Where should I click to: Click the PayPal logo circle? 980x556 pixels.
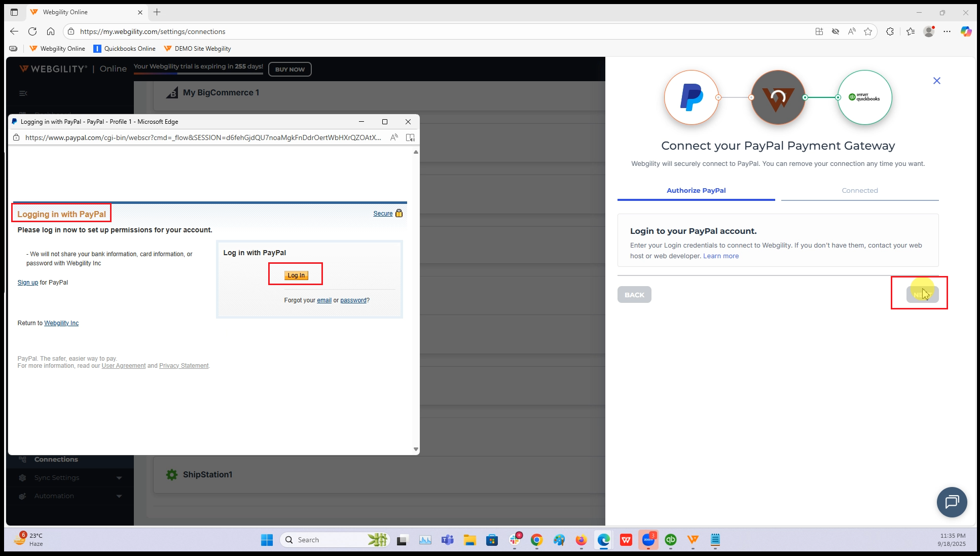pos(692,97)
